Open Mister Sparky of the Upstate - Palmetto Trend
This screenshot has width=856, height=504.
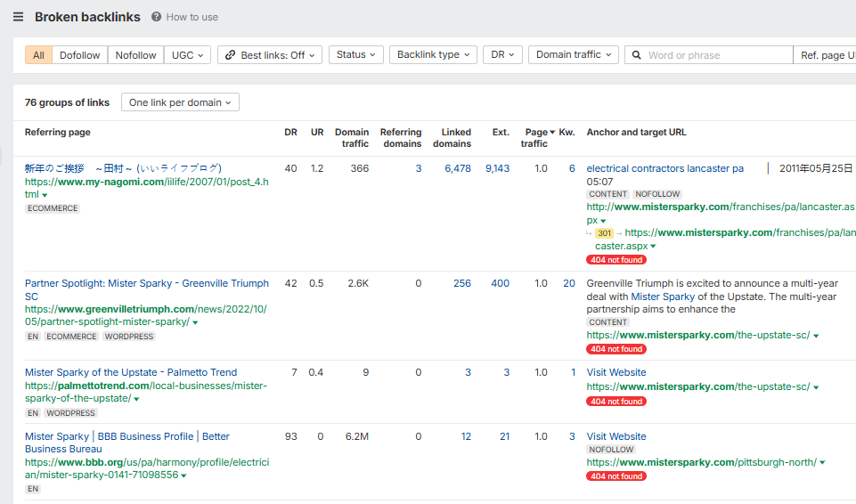[131, 372]
